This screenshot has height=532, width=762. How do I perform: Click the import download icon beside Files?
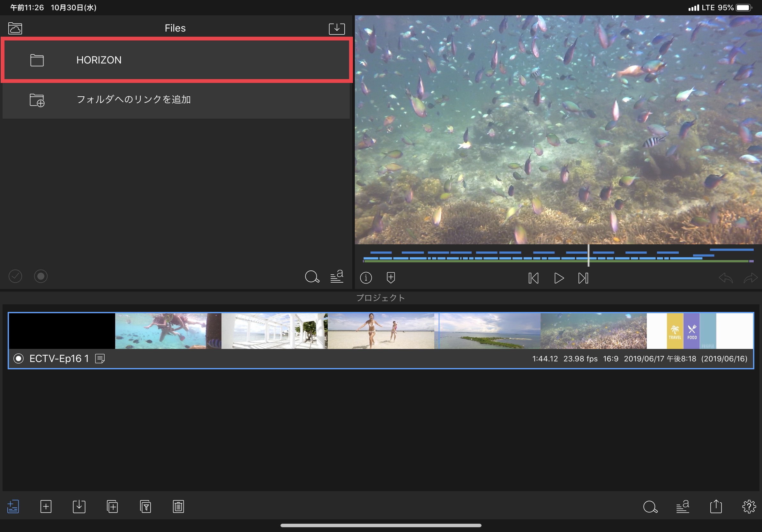tap(337, 28)
